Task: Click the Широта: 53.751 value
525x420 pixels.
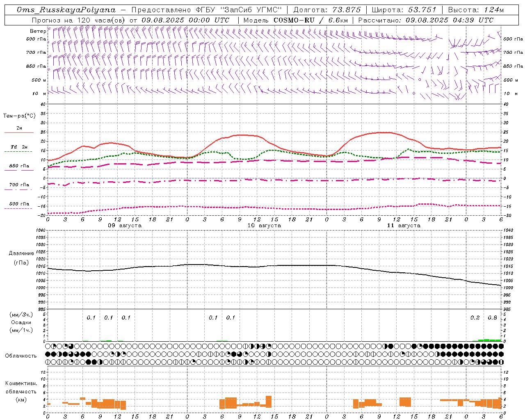Action: click(x=404, y=10)
